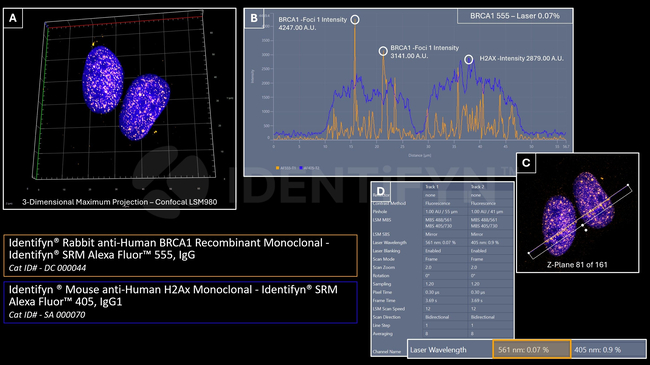Click the orange AF555-T1 legend swatch
This screenshot has width=650, height=365.
click(x=277, y=168)
